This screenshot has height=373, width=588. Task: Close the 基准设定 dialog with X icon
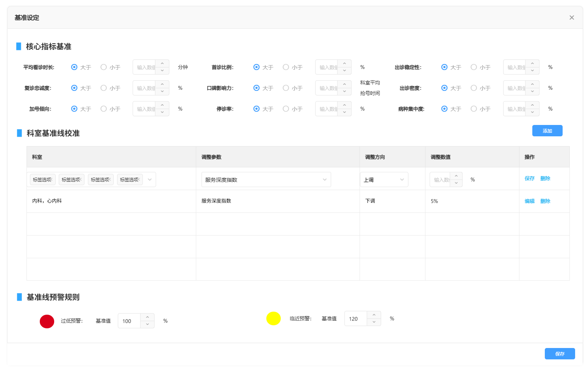[x=571, y=17]
